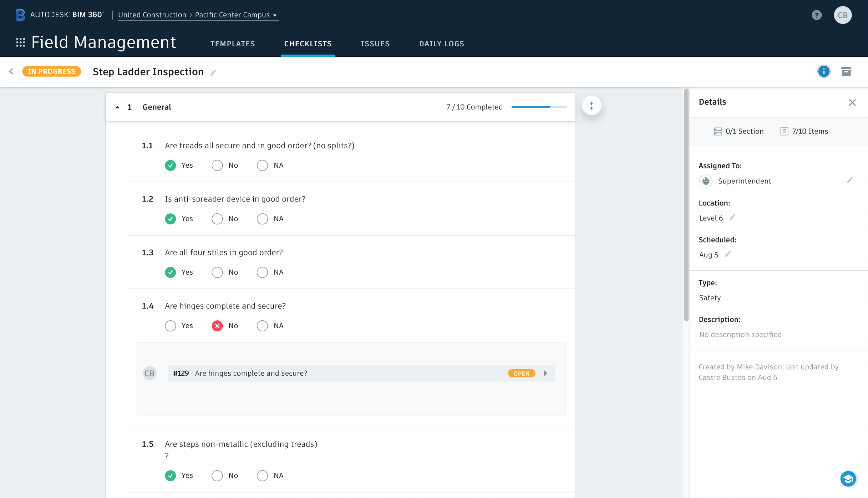This screenshot has height=498, width=868.
Task: Open the app switcher grid icon
Action: coord(21,42)
